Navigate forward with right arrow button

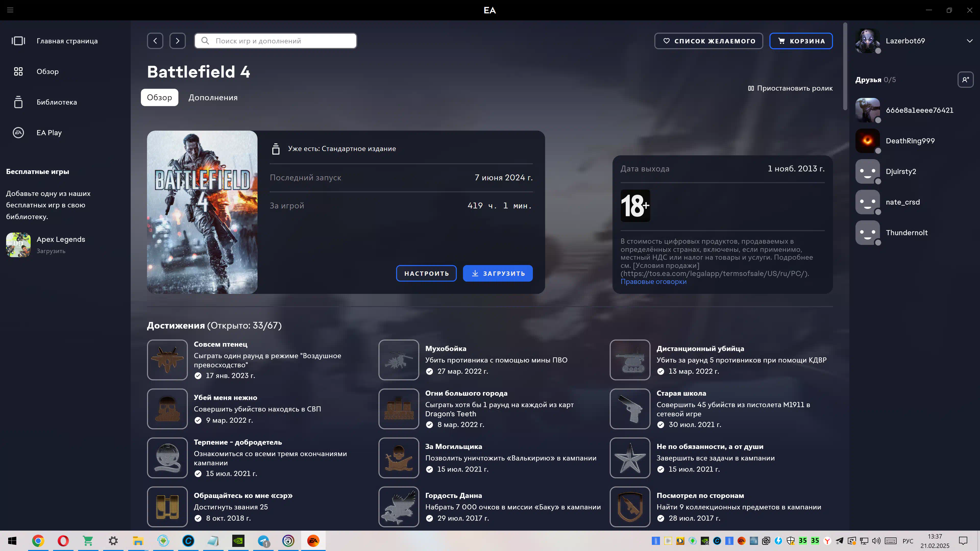click(x=178, y=41)
